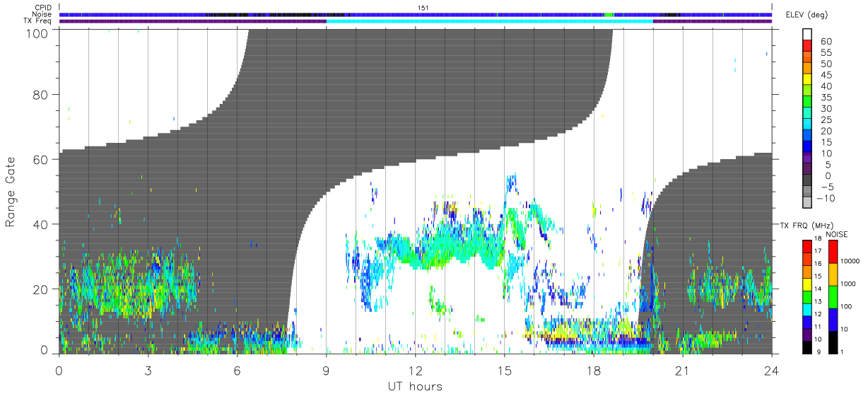Click the "35" value on ELEV legend
The height and width of the screenshot is (401, 868).
point(826,98)
